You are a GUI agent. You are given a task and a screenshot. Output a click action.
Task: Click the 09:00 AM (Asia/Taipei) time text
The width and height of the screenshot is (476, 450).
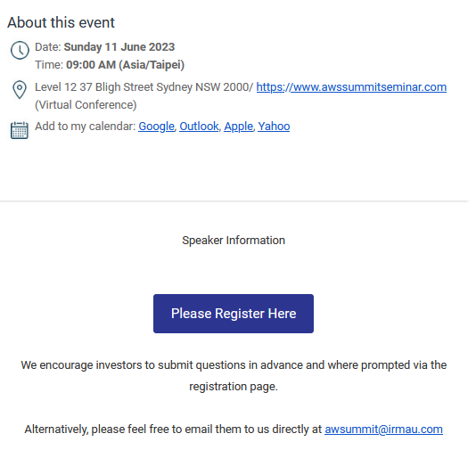click(126, 65)
